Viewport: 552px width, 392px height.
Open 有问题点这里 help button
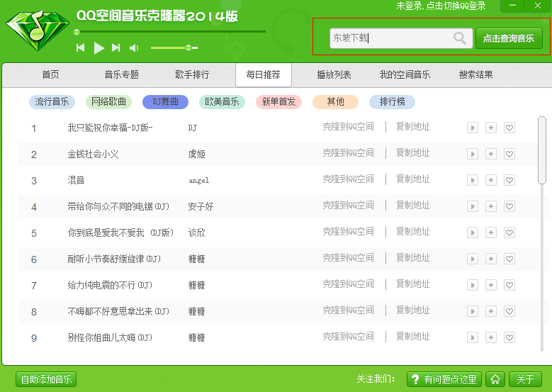[x=444, y=379]
